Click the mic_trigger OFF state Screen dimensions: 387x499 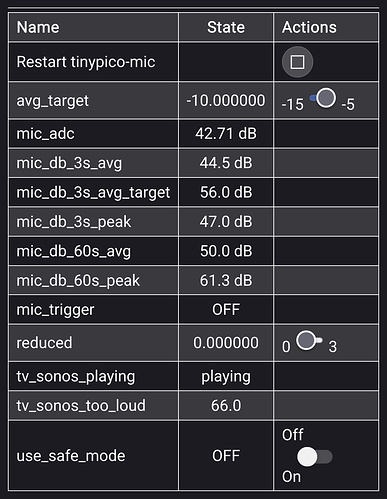pyautogui.click(x=226, y=310)
